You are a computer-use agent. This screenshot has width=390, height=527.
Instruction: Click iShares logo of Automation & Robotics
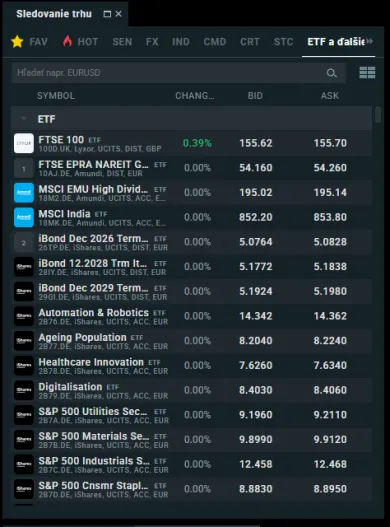[x=24, y=316]
